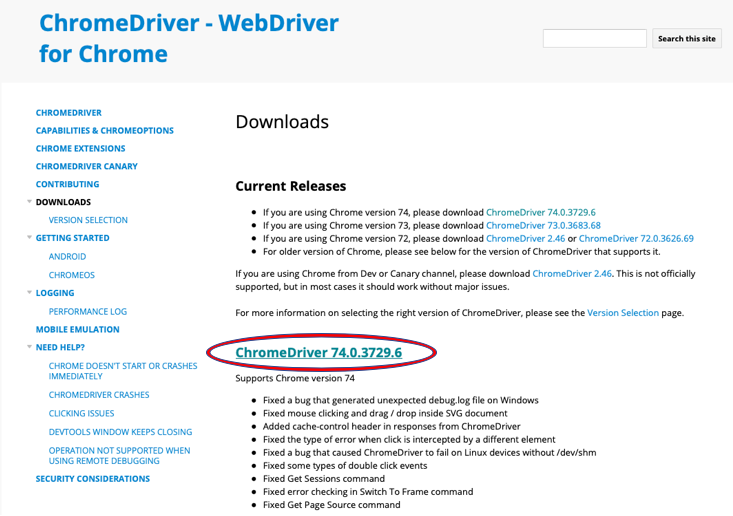Collapse the Logging section arrow
The height and width of the screenshot is (516, 733).
coord(29,293)
